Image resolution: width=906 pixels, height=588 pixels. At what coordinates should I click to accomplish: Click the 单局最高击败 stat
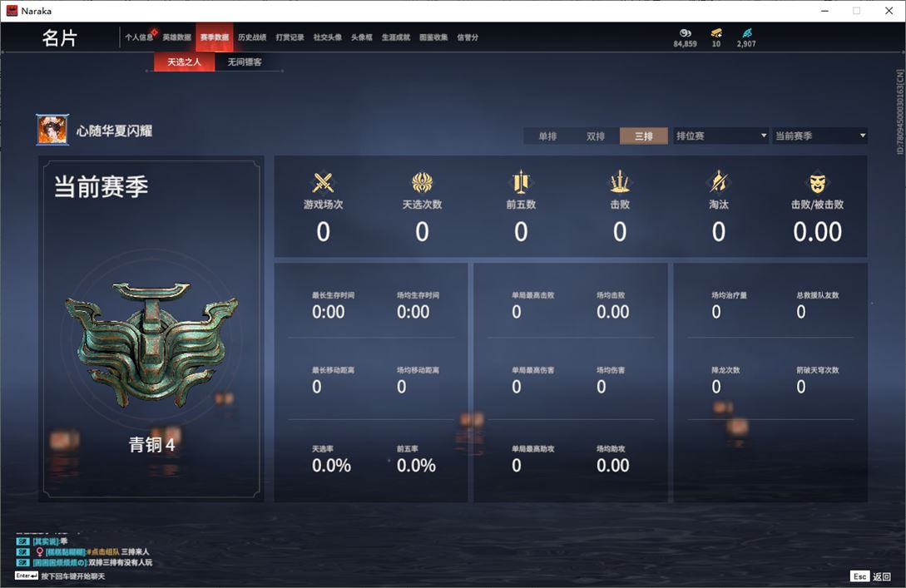pos(532,305)
